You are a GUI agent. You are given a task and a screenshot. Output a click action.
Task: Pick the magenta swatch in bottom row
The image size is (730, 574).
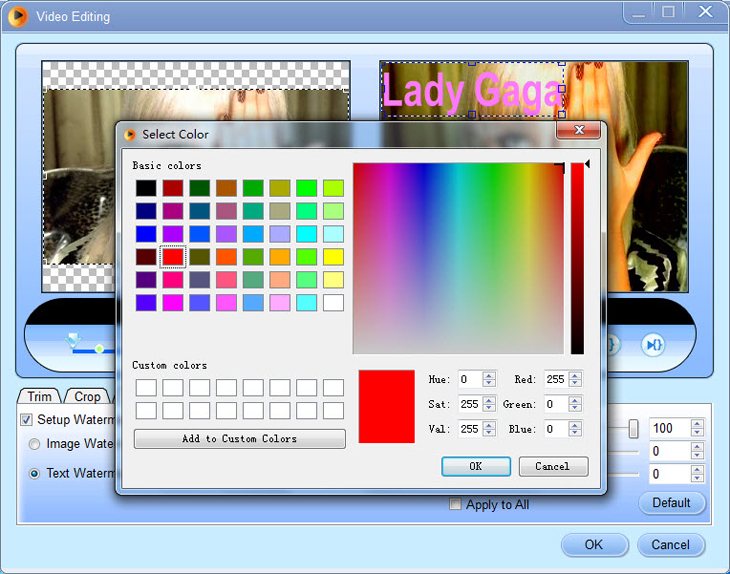click(x=173, y=303)
